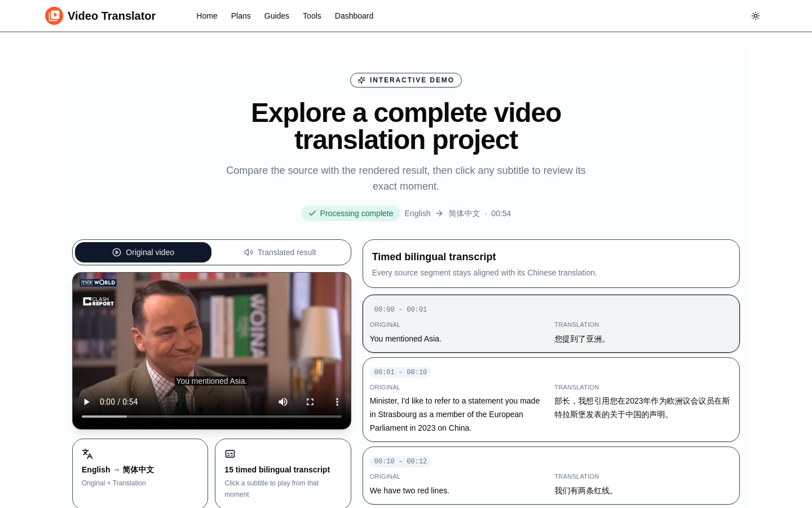Click the speaker icon in Translated result tab
Image resolution: width=812 pixels, height=508 pixels.
249,252
